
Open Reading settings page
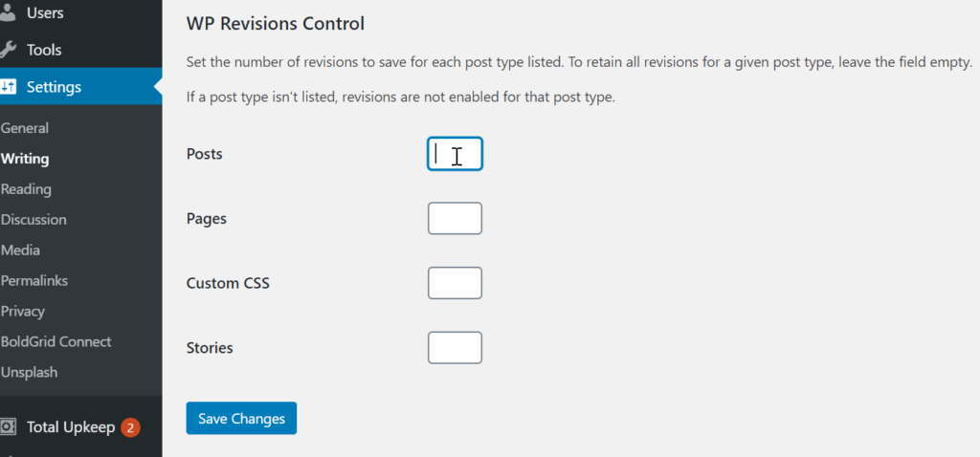[26, 189]
